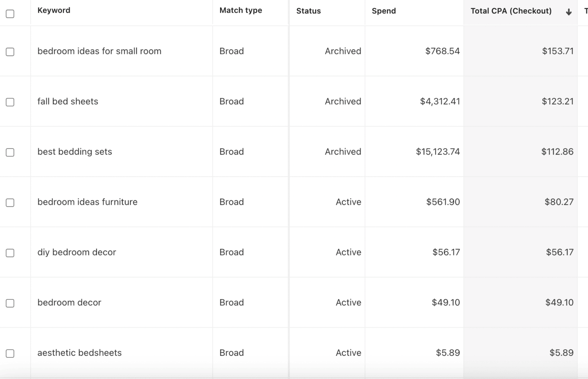Check the 'bedroom ideas for small room' row
The height and width of the screenshot is (379, 588).
click(10, 52)
